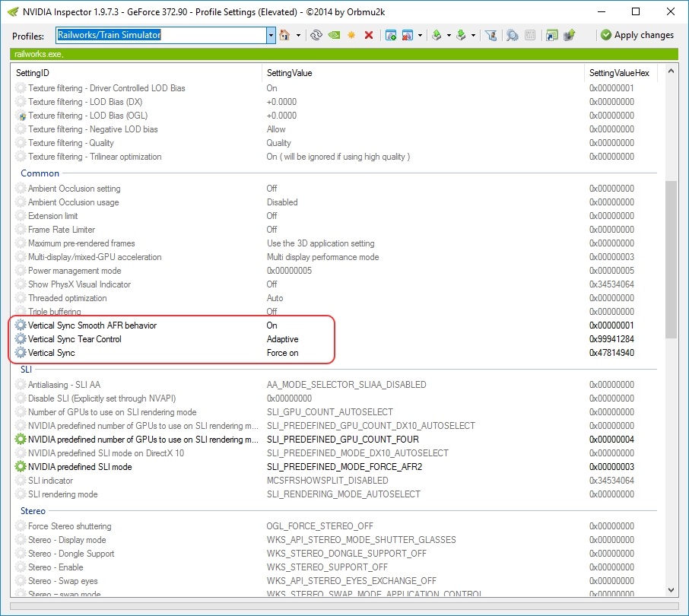Click gear icon beside plain Vertical Sync
The height and width of the screenshot is (616, 689).
pyautogui.click(x=21, y=352)
